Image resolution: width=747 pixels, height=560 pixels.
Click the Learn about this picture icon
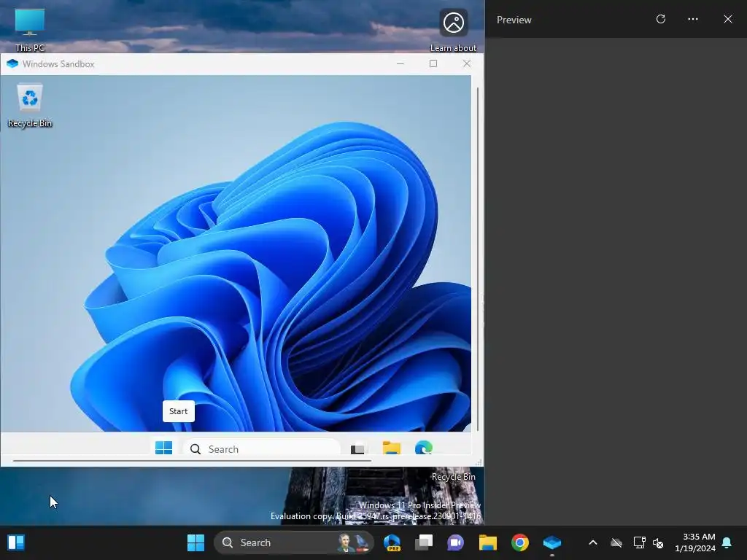[453, 29]
